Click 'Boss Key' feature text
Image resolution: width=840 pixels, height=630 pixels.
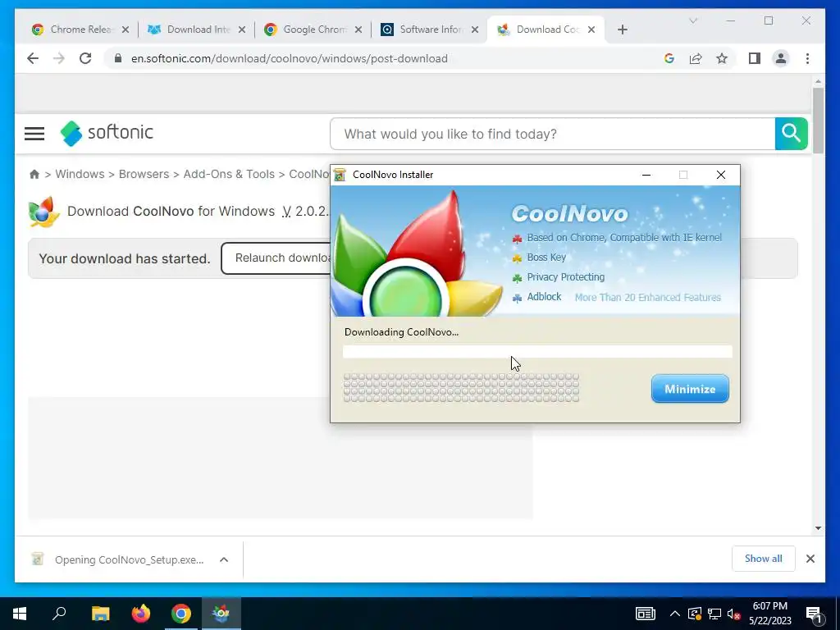546,257
